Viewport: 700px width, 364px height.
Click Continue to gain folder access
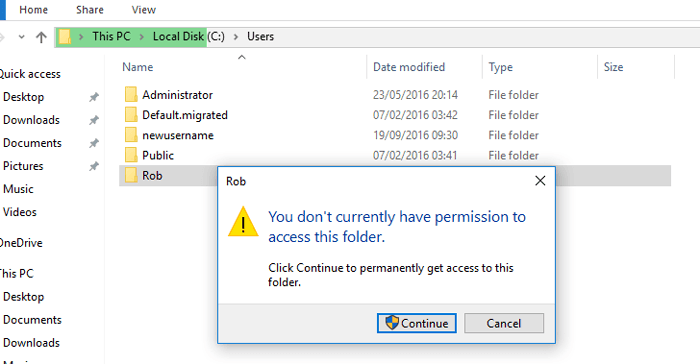417,323
